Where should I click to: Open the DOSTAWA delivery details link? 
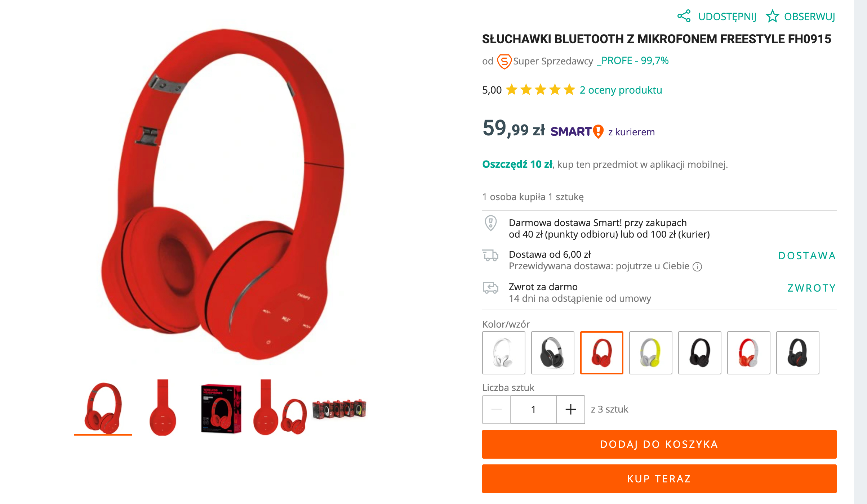coord(807,256)
